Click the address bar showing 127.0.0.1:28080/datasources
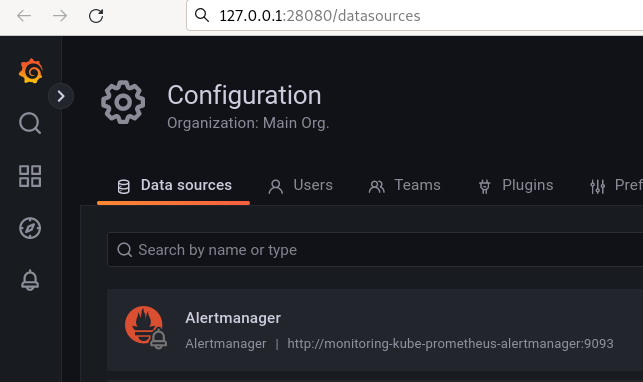Screen dimensions: 643x382 click(x=415, y=16)
